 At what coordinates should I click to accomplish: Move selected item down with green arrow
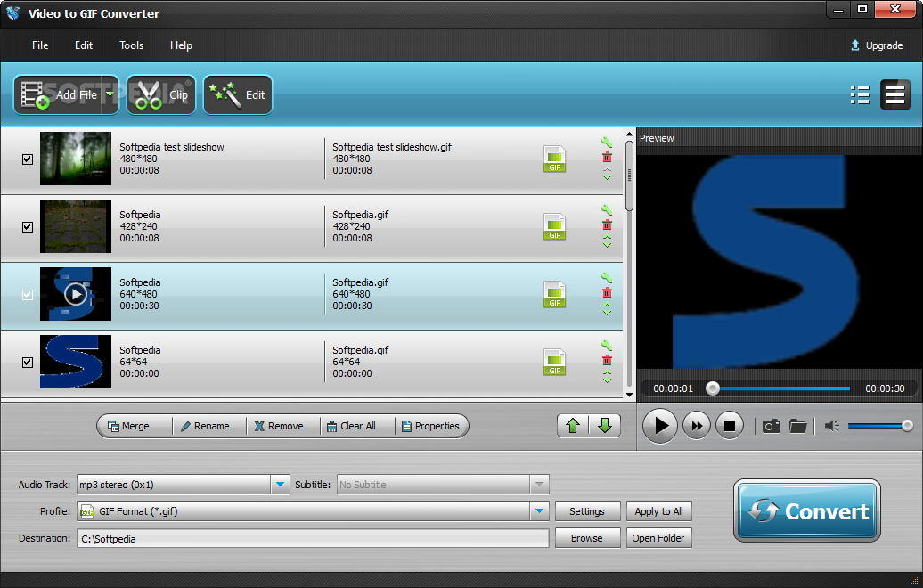[605, 426]
